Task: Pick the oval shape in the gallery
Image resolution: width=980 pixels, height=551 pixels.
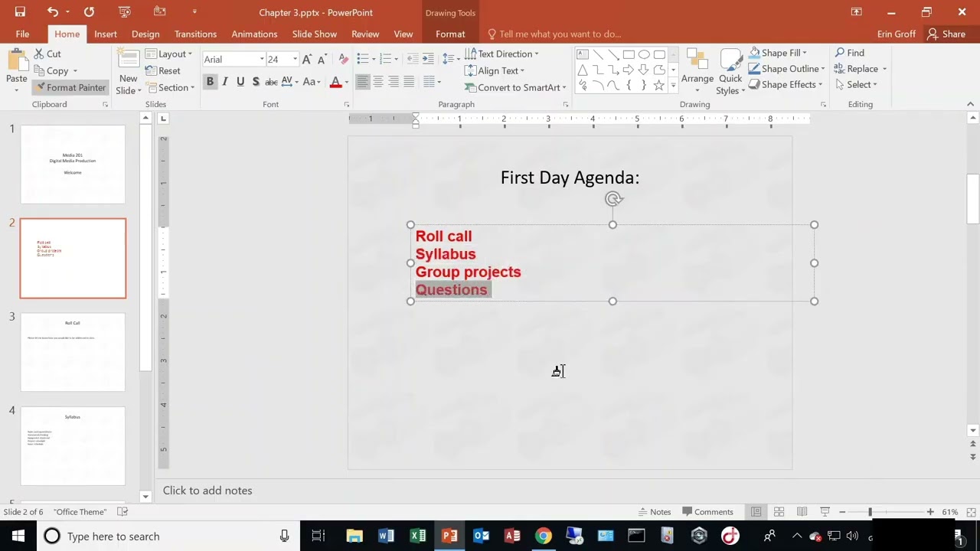Action: point(644,54)
